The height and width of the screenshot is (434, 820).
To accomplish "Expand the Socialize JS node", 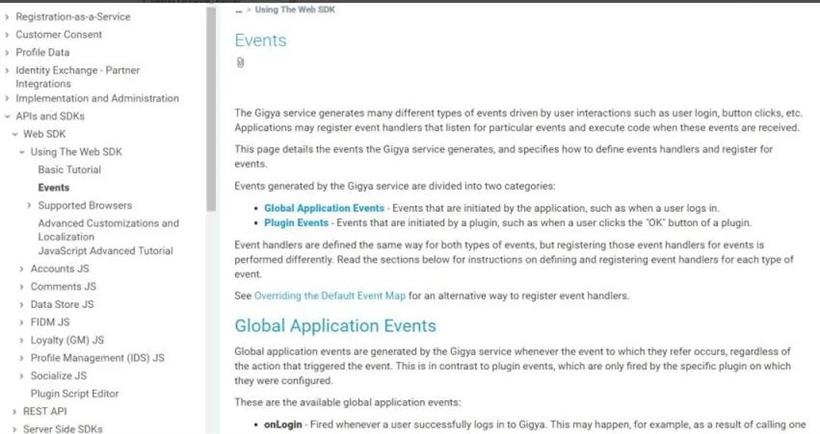I will [x=21, y=376].
